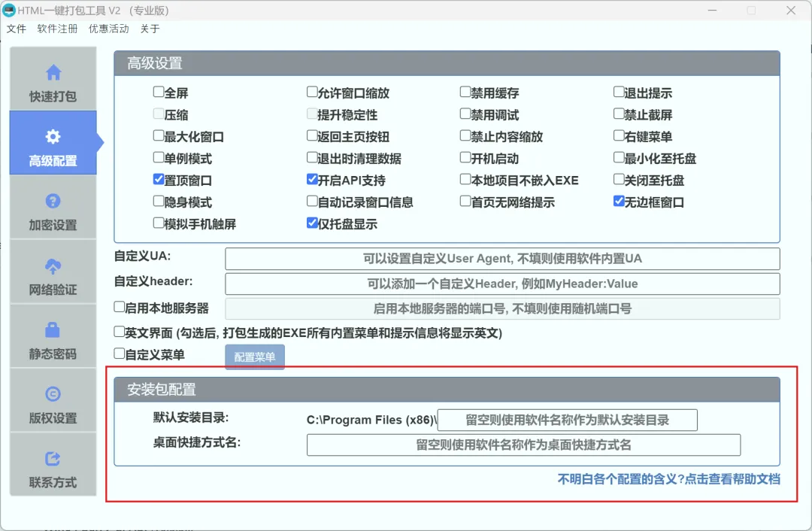
Task: Click the app logo in title bar
Action: tap(9, 10)
